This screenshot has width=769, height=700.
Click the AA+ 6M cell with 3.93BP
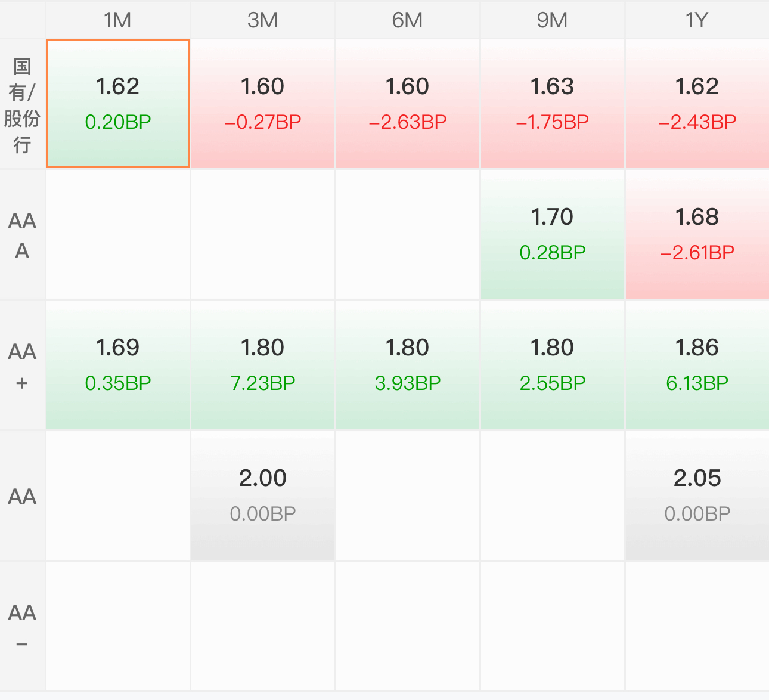408,365
